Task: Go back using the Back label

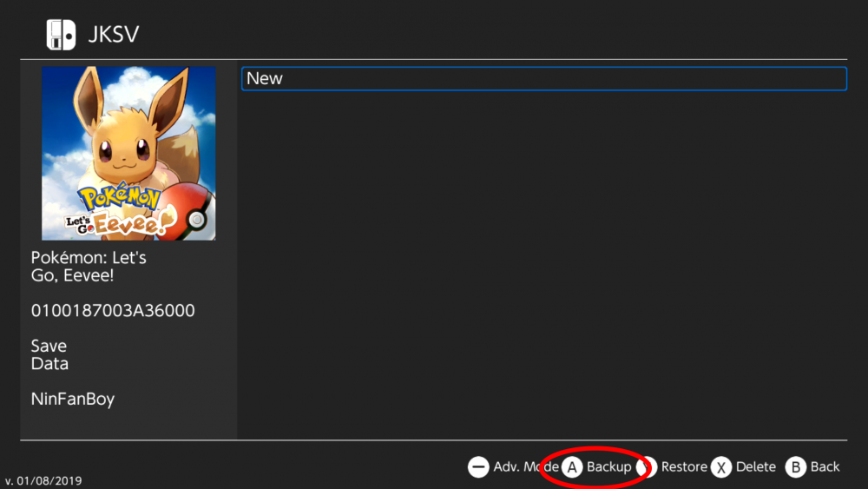Action: [x=825, y=466]
